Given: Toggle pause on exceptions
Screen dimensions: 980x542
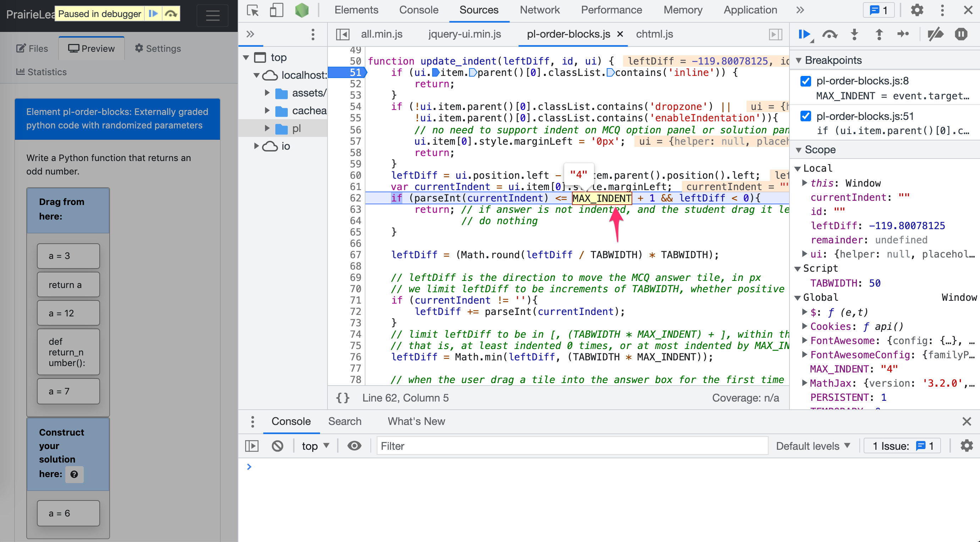Looking at the screenshot, I should pyautogui.click(x=961, y=34).
